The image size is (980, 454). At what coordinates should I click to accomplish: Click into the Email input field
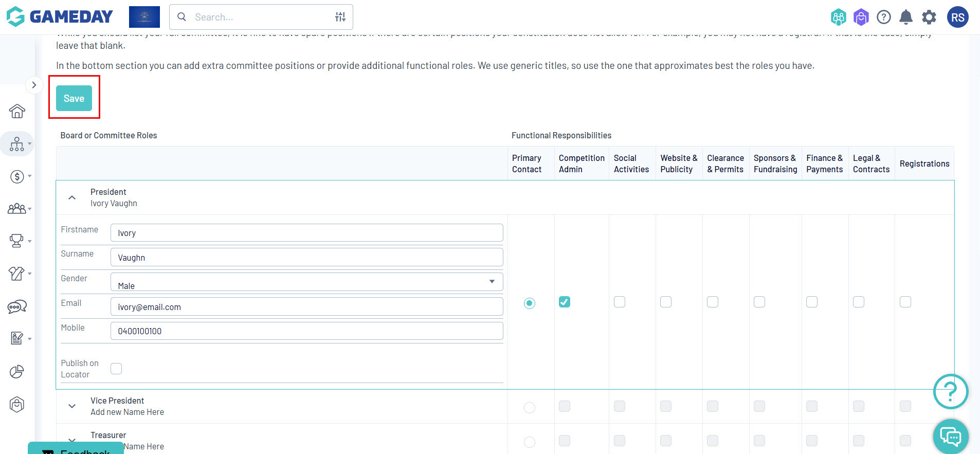pos(306,306)
